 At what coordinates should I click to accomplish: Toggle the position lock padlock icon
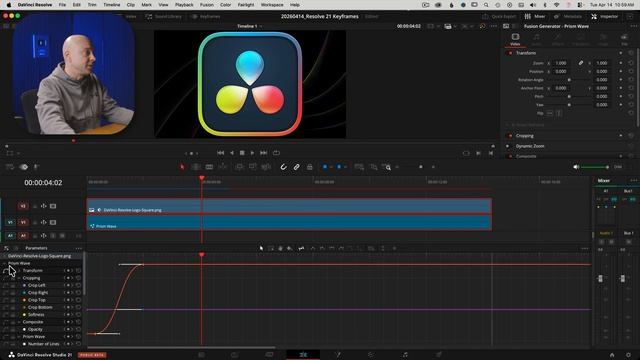309,167
